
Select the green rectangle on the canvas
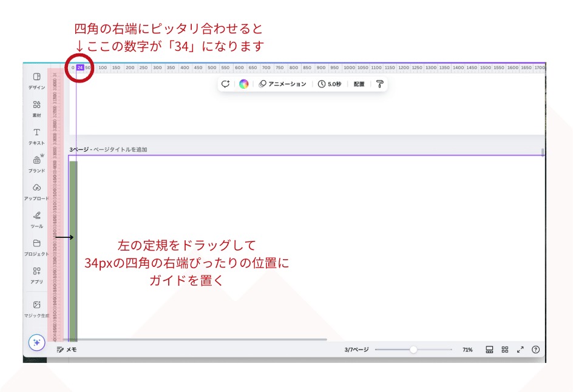[x=73, y=251]
